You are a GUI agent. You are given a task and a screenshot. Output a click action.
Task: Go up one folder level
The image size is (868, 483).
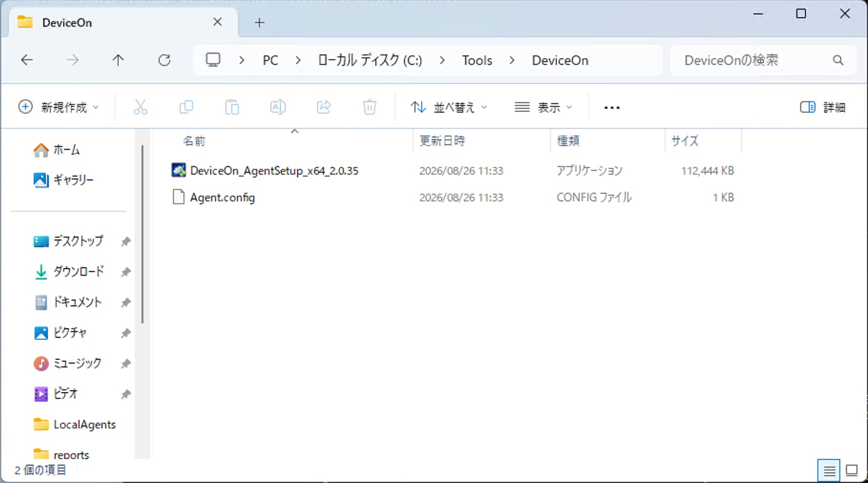point(118,60)
